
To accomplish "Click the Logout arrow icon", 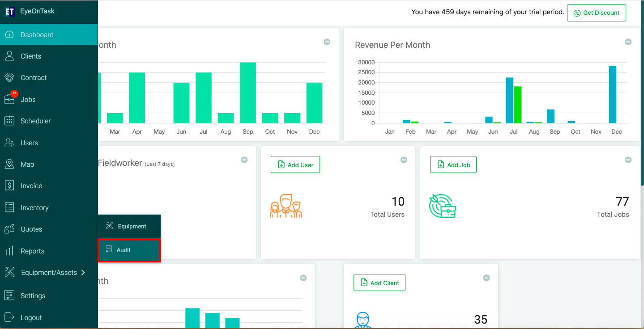I will click(9, 317).
